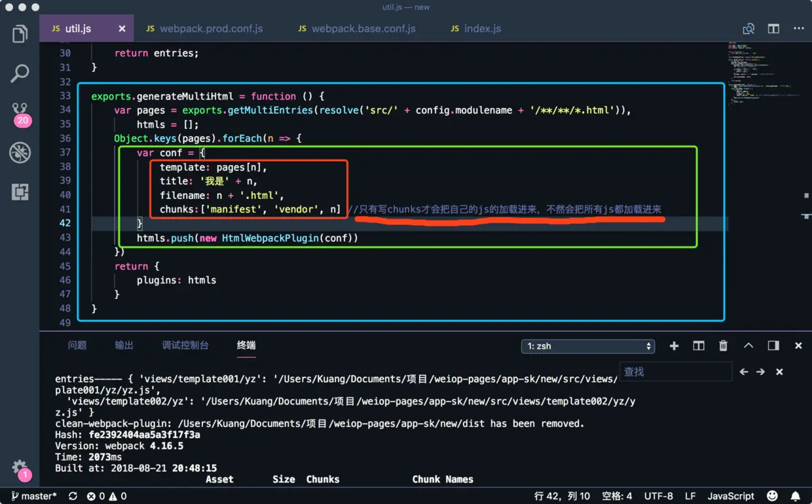Click the hash 'fe2392404aa5a3f17f3a' in terminal
This screenshot has width=812, height=504.
pos(144,435)
